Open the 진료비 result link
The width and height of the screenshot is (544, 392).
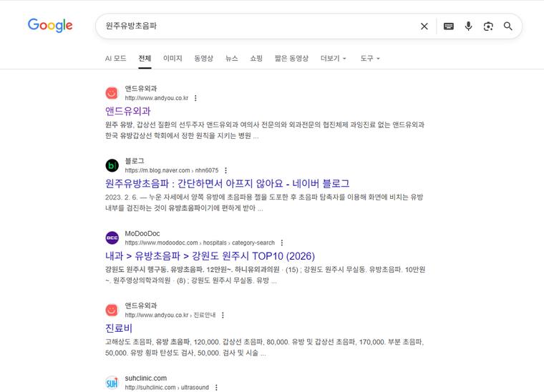119,328
